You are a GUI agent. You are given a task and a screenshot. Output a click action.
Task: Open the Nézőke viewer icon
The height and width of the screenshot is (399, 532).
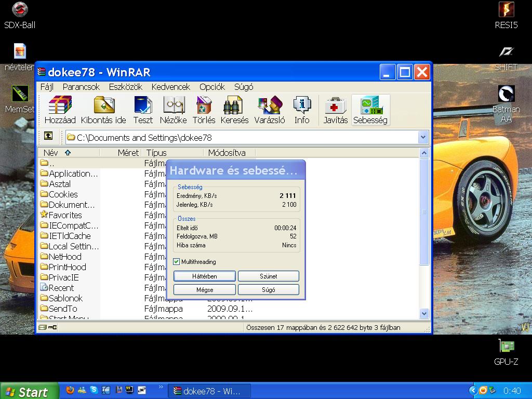tap(174, 110)
